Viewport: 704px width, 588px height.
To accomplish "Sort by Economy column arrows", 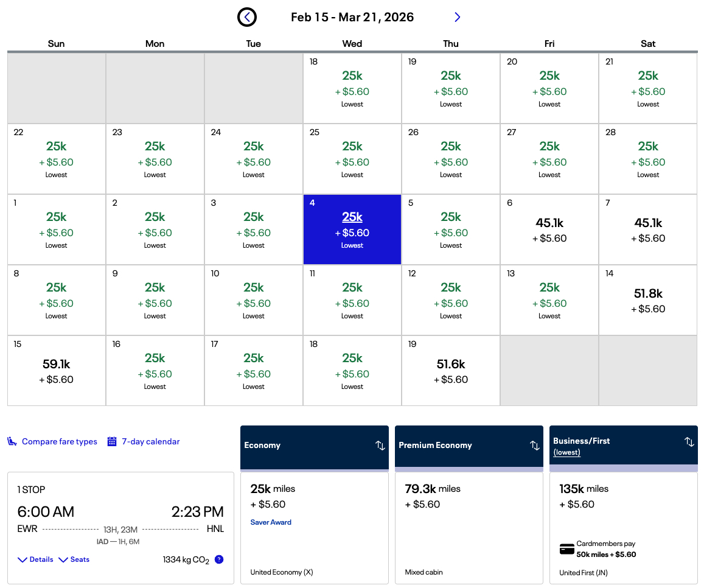I will (x=380, y=446).
